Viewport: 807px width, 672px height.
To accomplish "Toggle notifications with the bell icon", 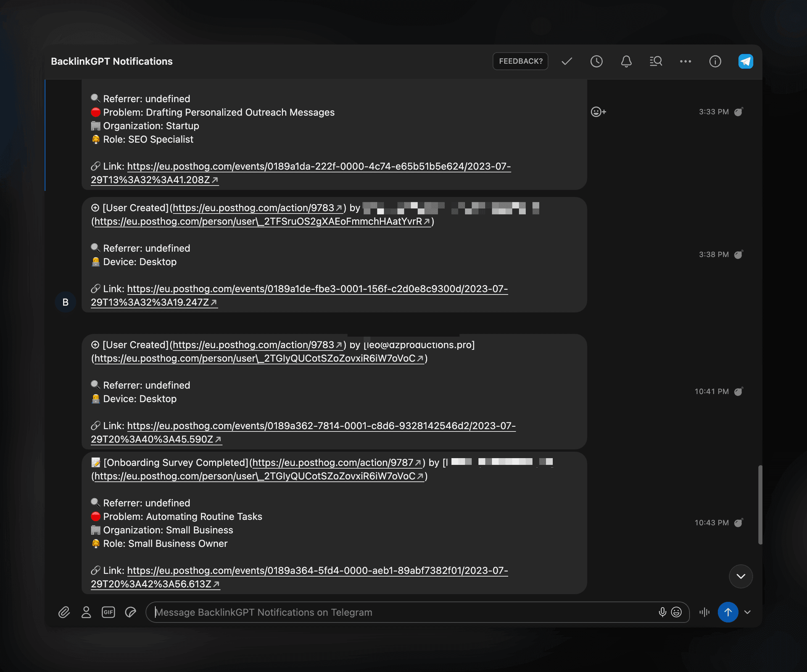I will click(x=626, y=61).
